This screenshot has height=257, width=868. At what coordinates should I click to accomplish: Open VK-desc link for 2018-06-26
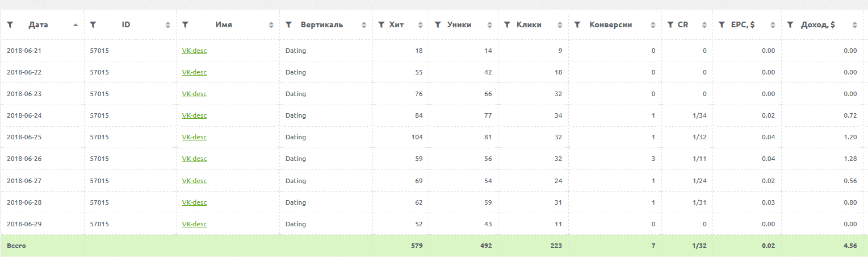click(x=194, y=159)
